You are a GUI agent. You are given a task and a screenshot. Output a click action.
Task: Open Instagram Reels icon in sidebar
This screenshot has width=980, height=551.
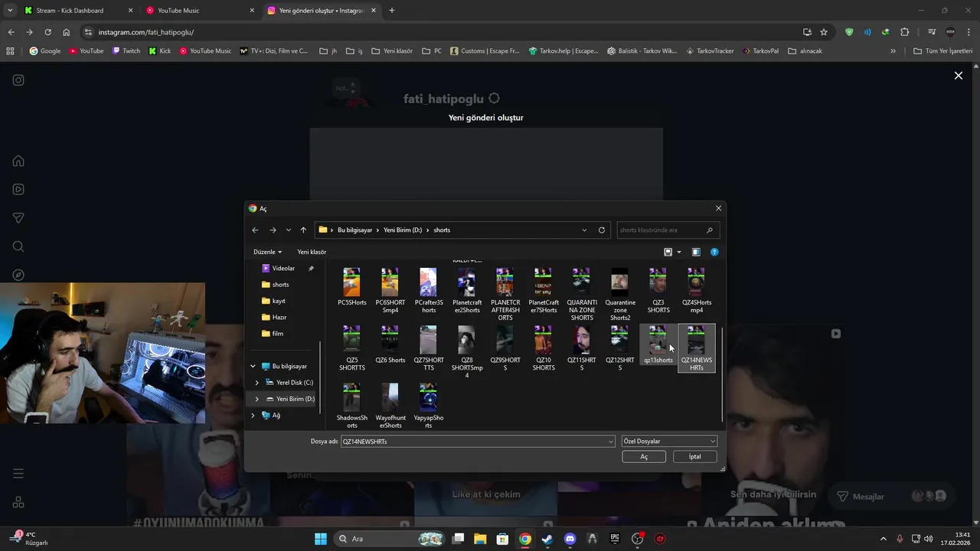18,189
